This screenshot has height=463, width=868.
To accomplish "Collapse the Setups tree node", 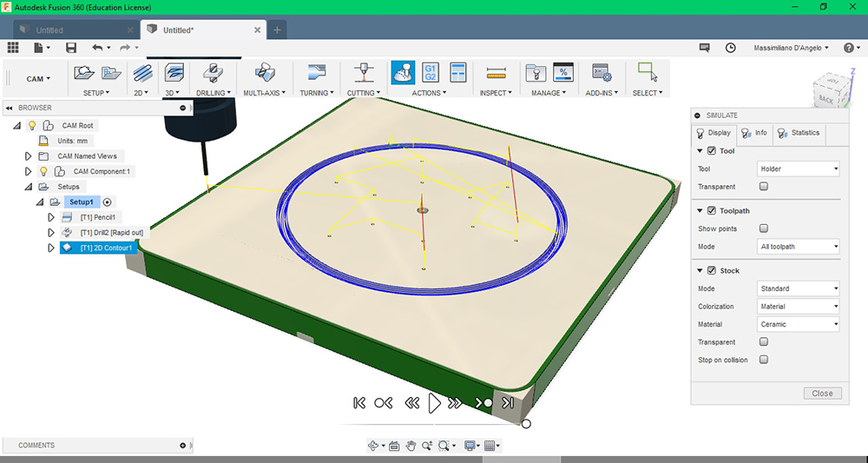I will 28,187.
